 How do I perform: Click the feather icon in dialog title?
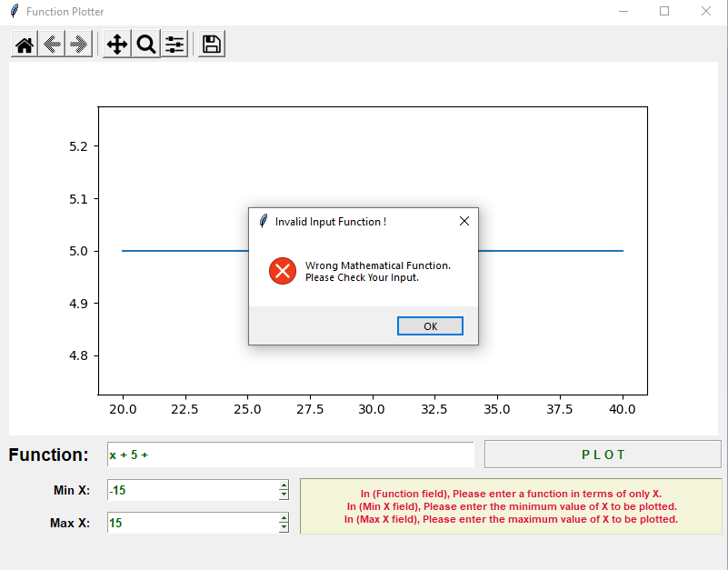pyautogui.click(x=264, y=221)
